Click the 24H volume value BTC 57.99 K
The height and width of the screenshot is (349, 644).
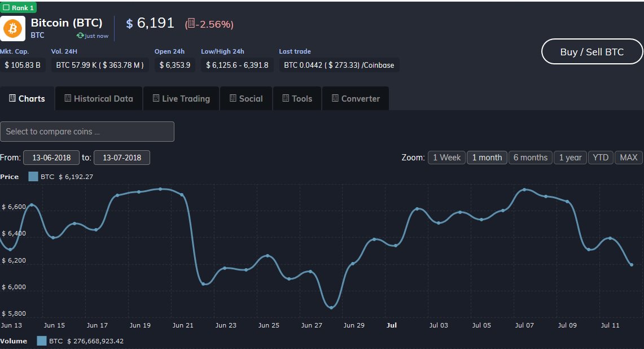[x=100, y=65]
